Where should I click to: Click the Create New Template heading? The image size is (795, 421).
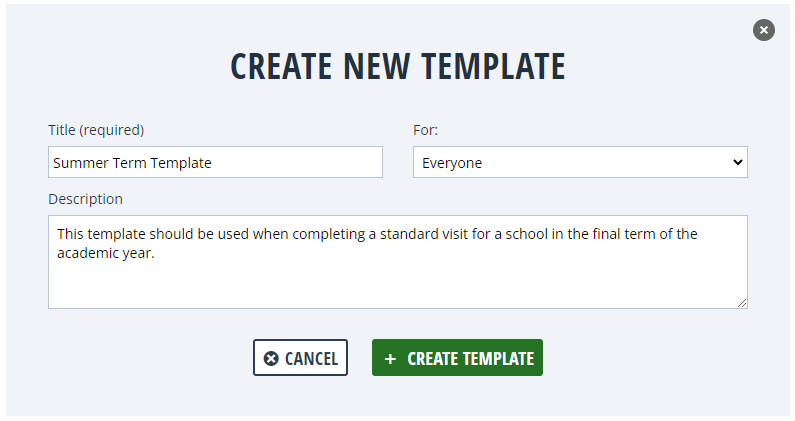click(398, 66)
